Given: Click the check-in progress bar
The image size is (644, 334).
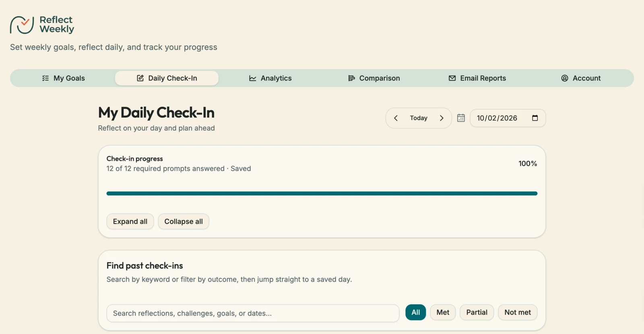Looking at the screenshot, I should click(x=322, y=193).
